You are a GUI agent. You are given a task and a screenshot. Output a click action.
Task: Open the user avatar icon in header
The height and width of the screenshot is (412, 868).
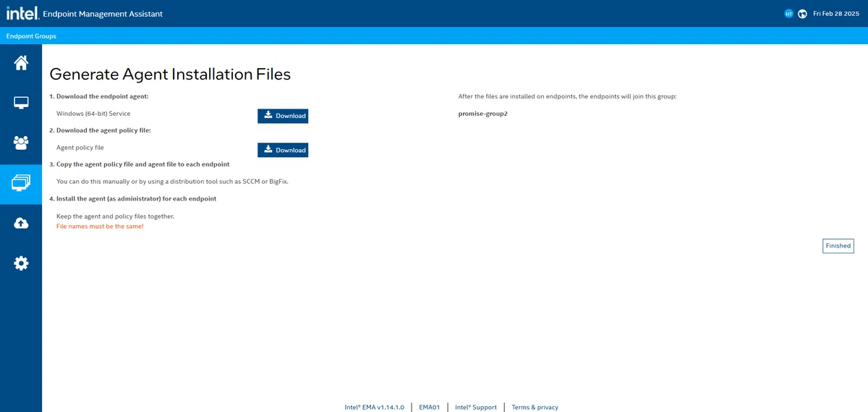(x=789, y=14)
